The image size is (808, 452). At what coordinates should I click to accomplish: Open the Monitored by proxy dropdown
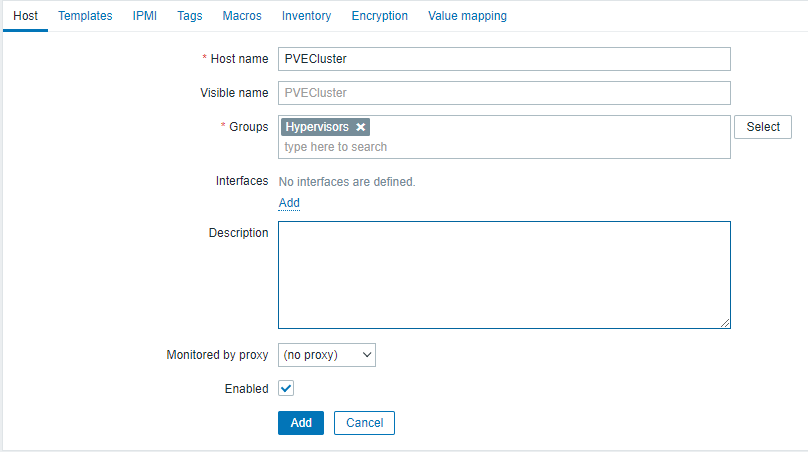tap(327, 355)
